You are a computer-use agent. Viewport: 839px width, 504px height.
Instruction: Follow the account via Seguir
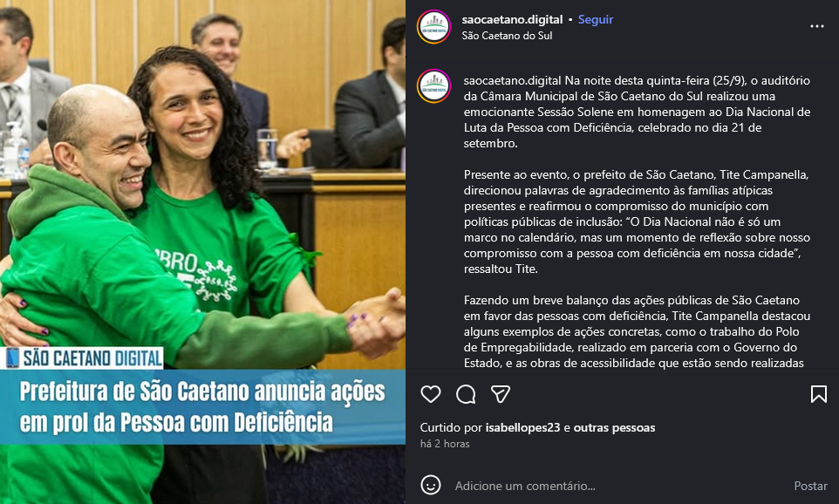tap(596, 19)
